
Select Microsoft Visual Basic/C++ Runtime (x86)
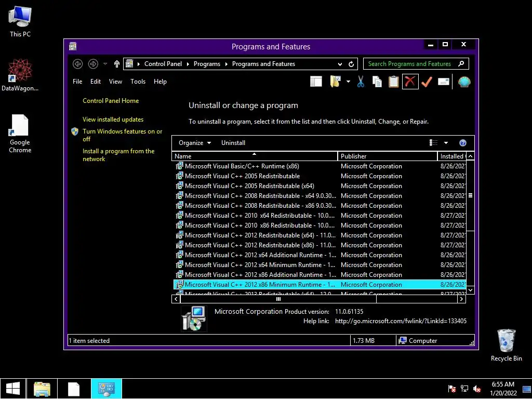tap(320, 166)
